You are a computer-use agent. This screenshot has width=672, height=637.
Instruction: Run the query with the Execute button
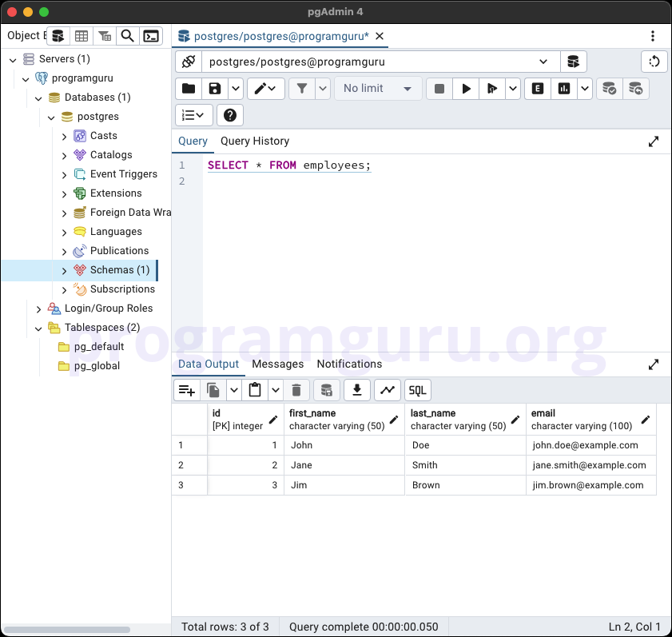(466, 88)
